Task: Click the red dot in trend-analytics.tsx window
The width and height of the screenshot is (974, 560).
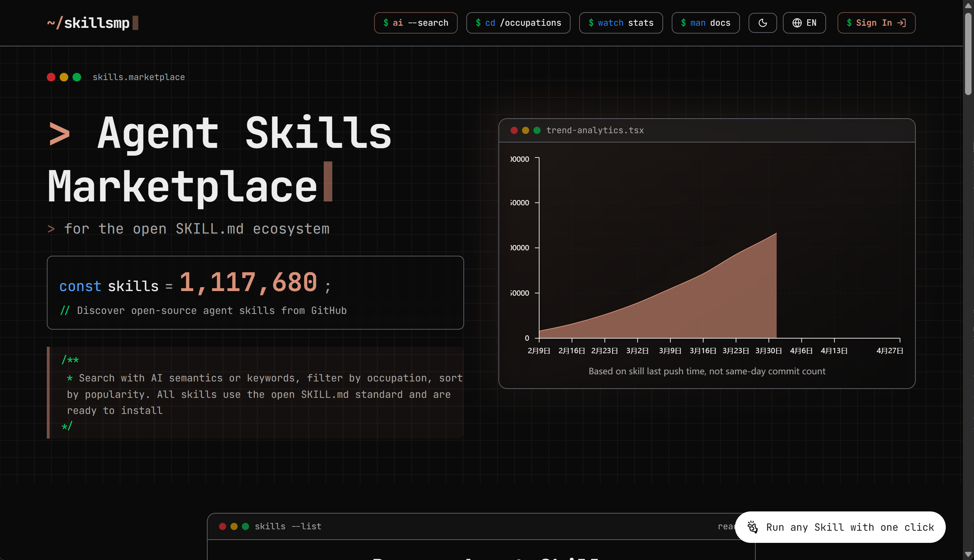Action: coord(514,130)
